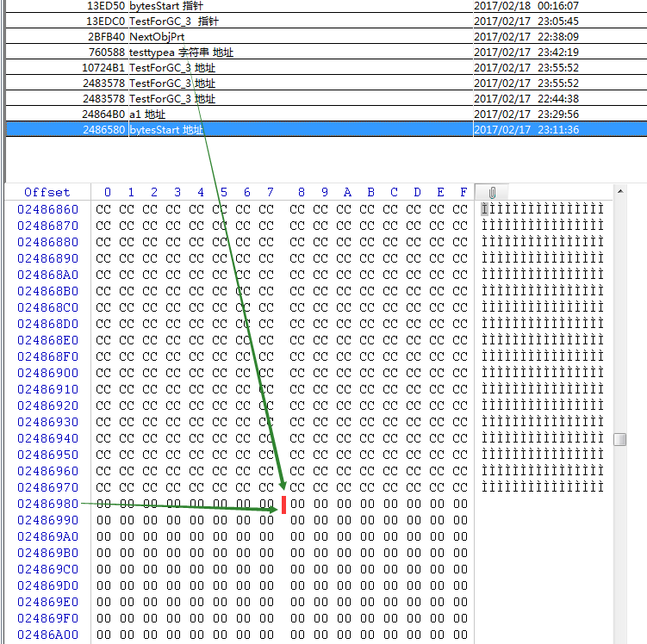Click the 00 byte in column F of row 02486A00
This screenshot has width=647, height=644.
tap(460, 635)
